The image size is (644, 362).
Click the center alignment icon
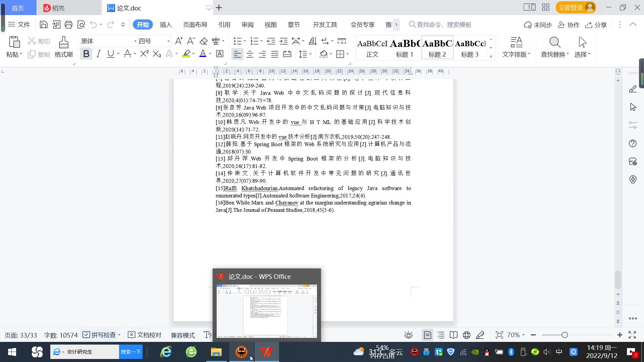tap(250, 54)
